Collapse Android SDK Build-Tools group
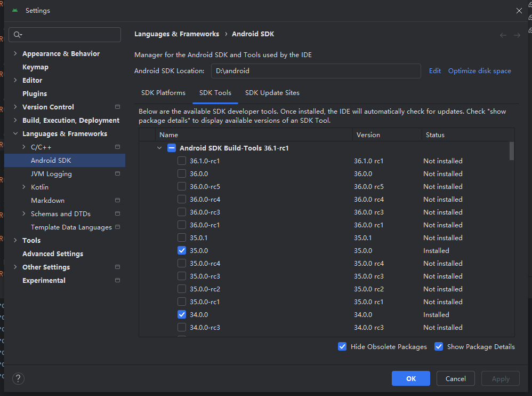Image resolution: width=532 pixels, height=396 pixels. [159, 148]
